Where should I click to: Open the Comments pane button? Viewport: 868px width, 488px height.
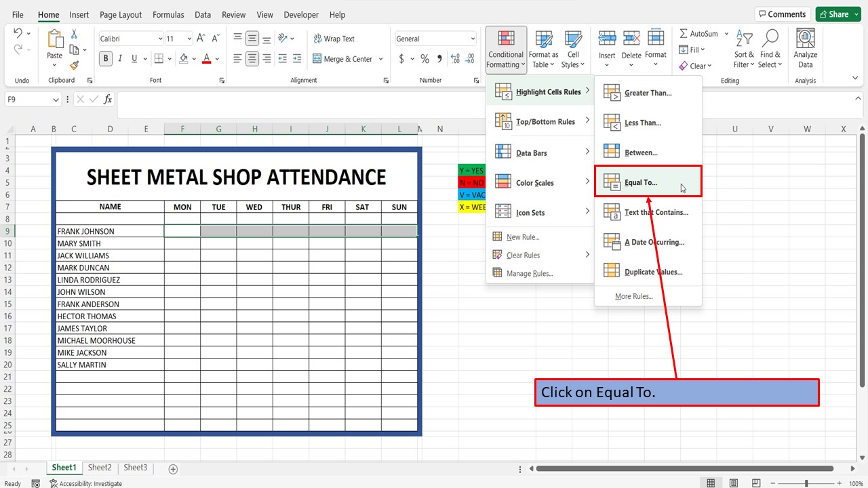pyautogui.click(x=783, y=14)
